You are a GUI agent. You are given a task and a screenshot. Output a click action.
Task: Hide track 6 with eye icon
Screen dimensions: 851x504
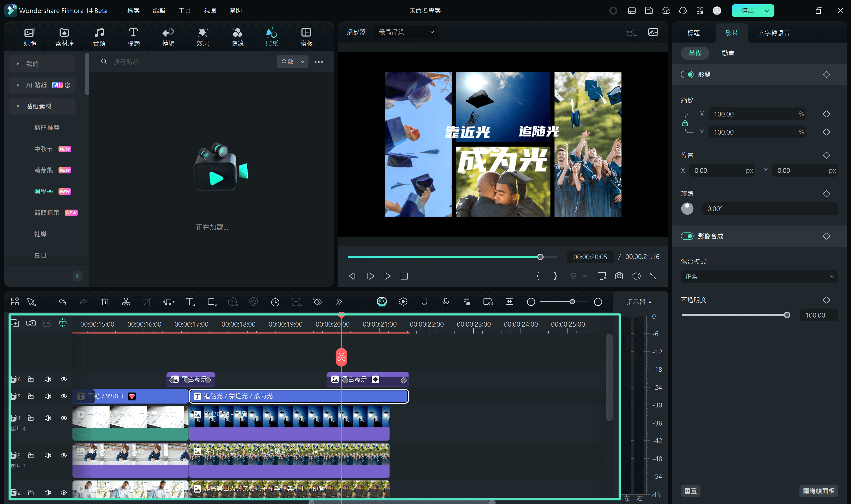coord(64,379)
